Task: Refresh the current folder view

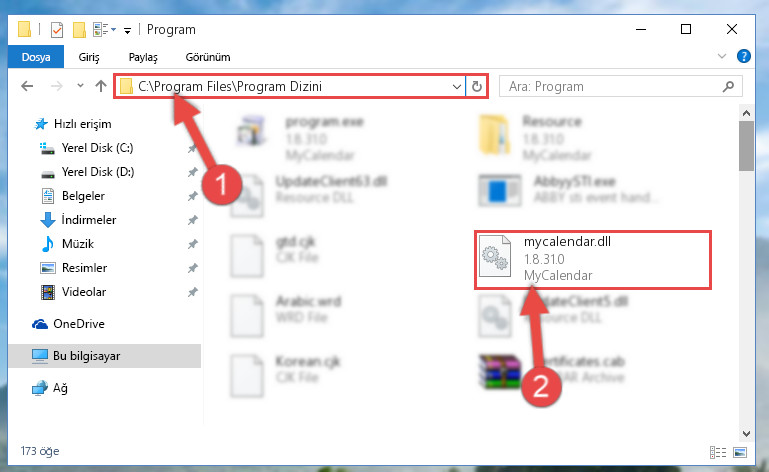Action: [x=477, y=87]
